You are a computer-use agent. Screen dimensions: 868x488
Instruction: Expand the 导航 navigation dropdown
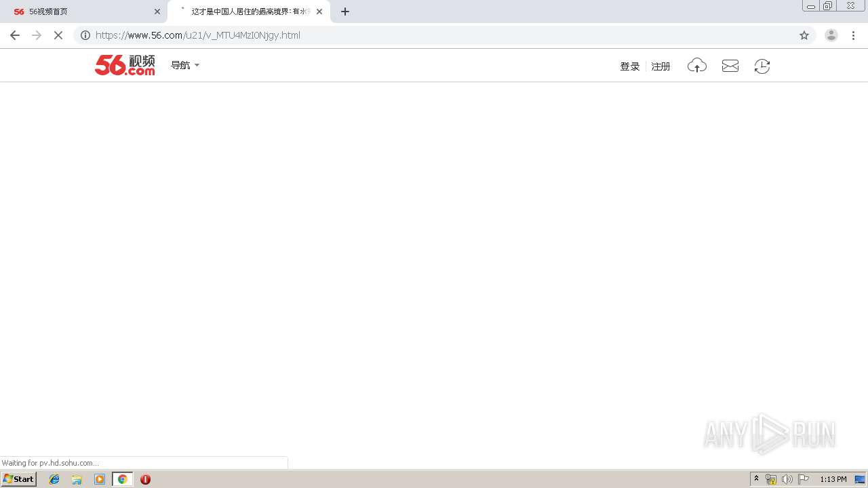coord(185,65)
